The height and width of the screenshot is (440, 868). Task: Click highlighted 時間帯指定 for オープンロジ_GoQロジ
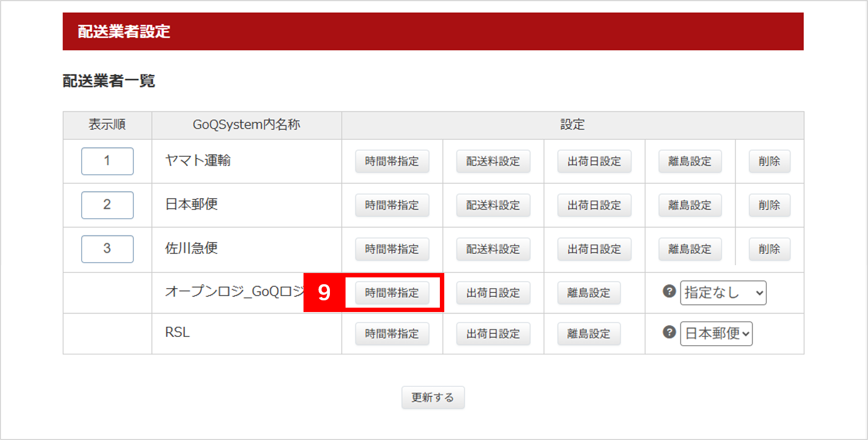[x=392, y=293]
